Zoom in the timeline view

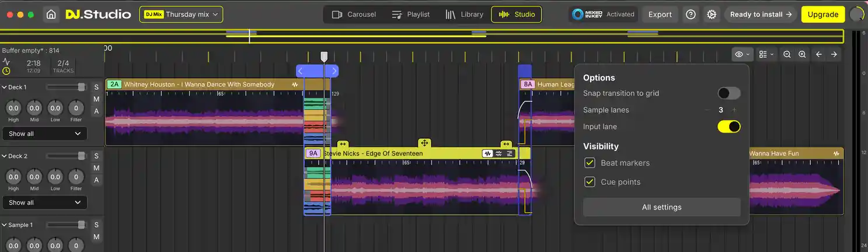tap(802, 54)
